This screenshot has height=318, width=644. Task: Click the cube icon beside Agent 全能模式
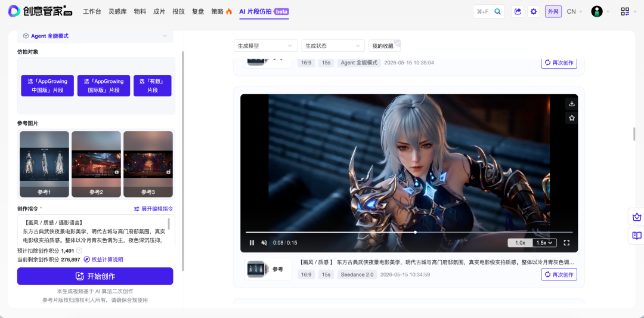(x=26, y=36)
